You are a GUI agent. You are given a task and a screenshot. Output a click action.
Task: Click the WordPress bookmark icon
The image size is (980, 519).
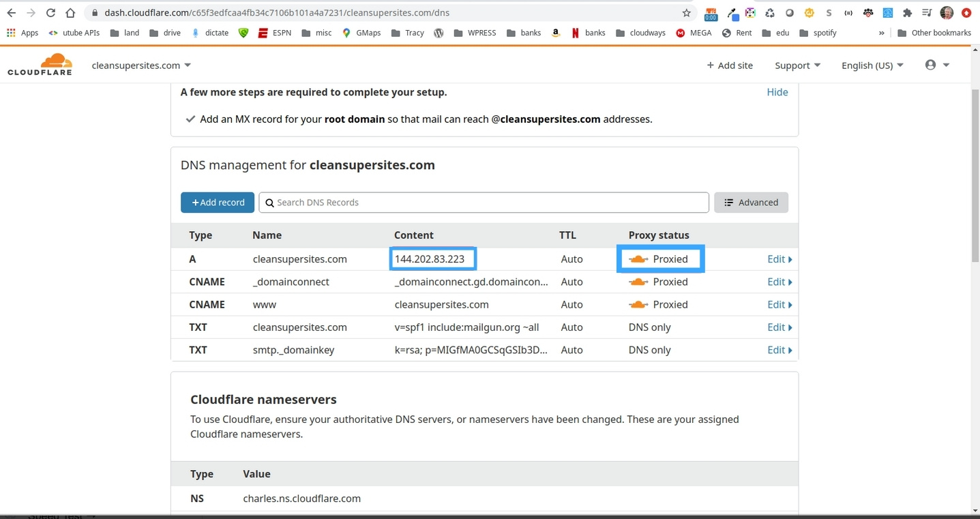(x=439, y=33)
